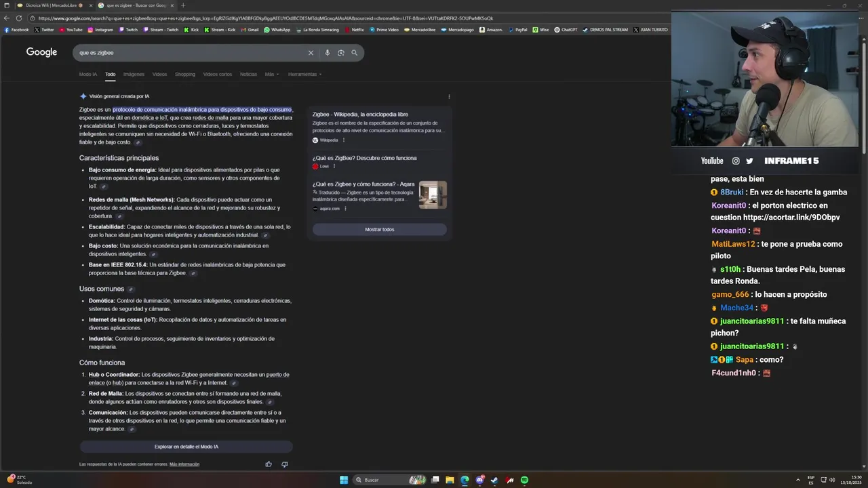Expand the 'Herramientas' dropdown
868x488 pixels.
304,74
